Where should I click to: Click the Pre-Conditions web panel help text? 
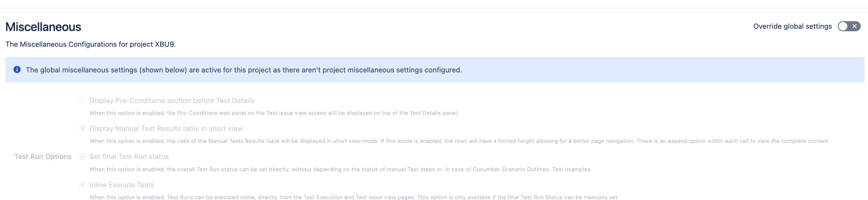click(x=274, y=113)
